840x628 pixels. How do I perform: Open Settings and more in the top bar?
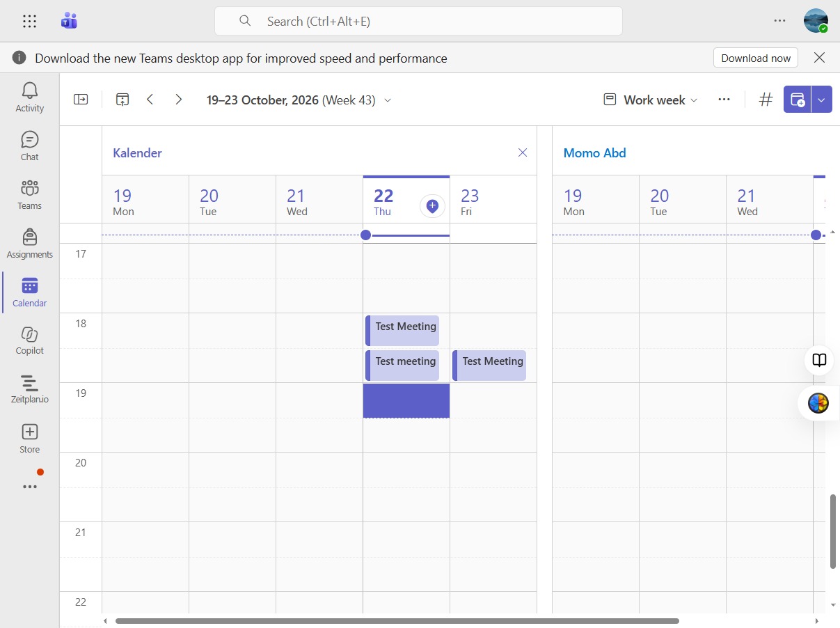coord(779,21)
